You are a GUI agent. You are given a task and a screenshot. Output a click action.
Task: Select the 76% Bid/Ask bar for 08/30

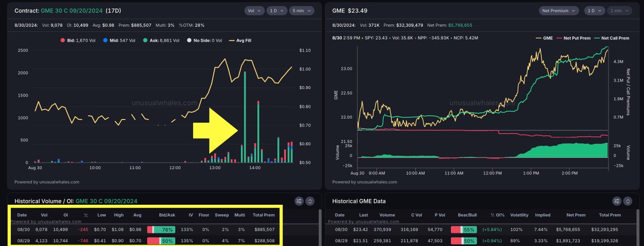161,229
